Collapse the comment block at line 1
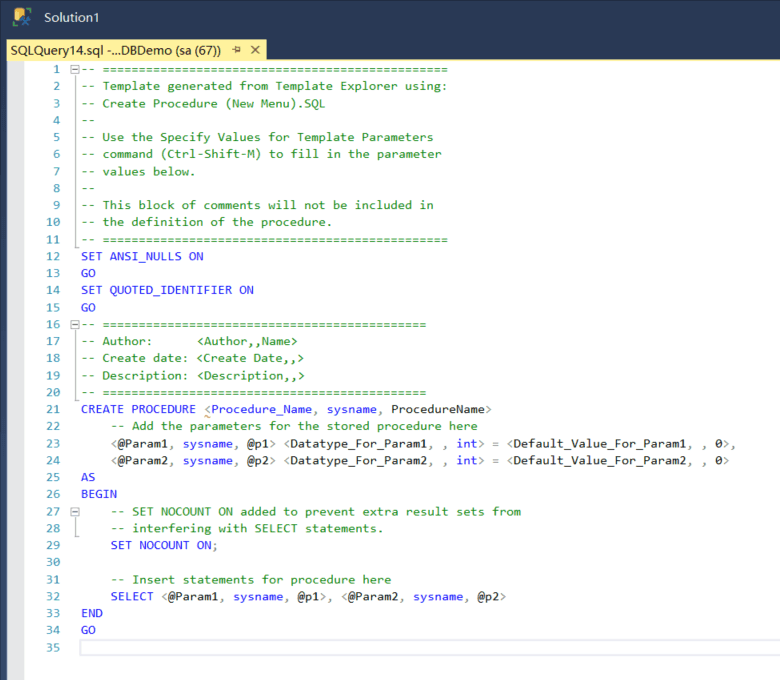 pos(75,69)
